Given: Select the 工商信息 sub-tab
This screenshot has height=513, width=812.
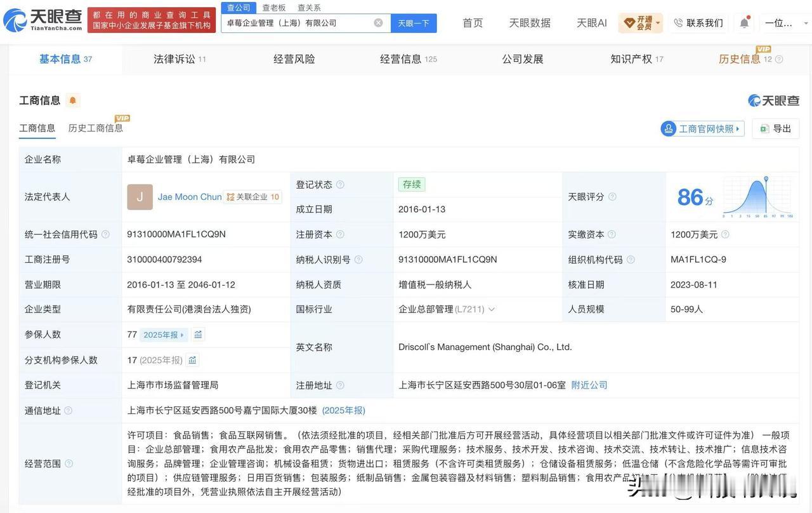Looking at the screenshot, I should click(37, 128).
